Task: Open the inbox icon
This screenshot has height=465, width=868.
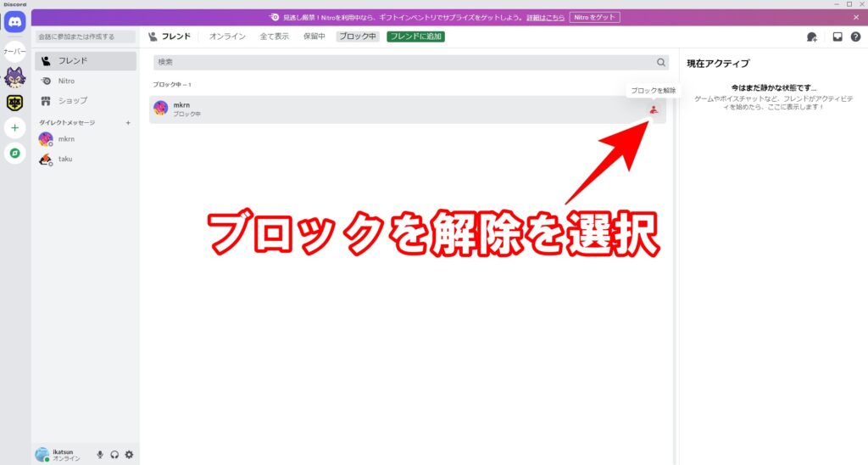Action: point(837,37)
